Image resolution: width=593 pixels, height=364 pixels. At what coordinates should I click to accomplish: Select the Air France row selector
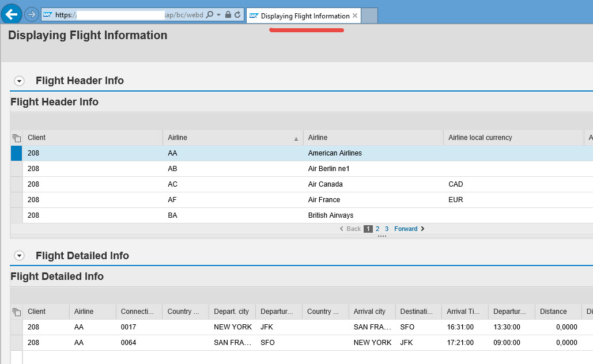coord(15,199)
